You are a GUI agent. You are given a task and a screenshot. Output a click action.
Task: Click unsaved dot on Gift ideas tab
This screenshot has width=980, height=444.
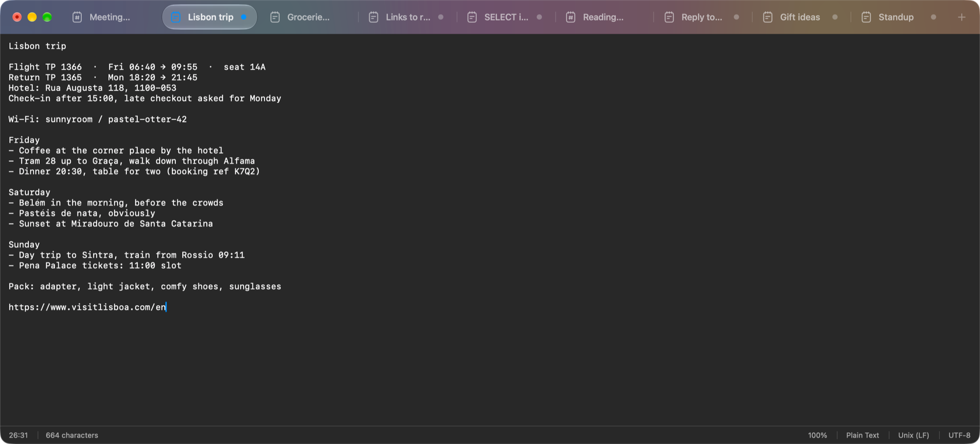[834, 17]
